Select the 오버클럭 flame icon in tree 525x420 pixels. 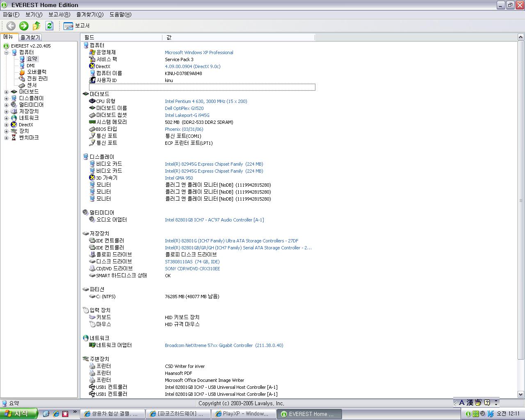pos(22,72)
